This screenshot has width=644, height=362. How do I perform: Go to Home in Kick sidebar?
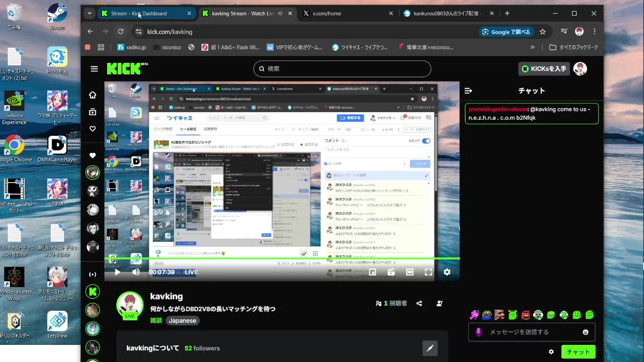93,95
